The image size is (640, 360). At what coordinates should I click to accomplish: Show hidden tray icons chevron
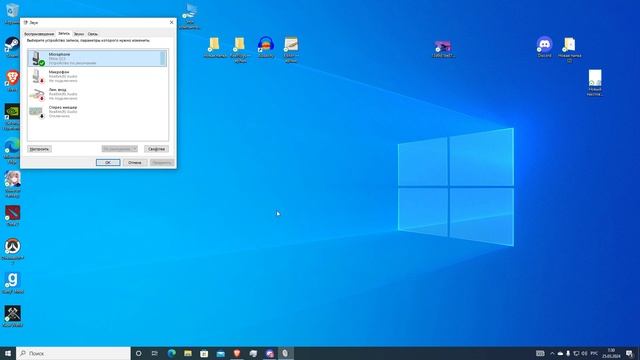[x=552, y=353]
